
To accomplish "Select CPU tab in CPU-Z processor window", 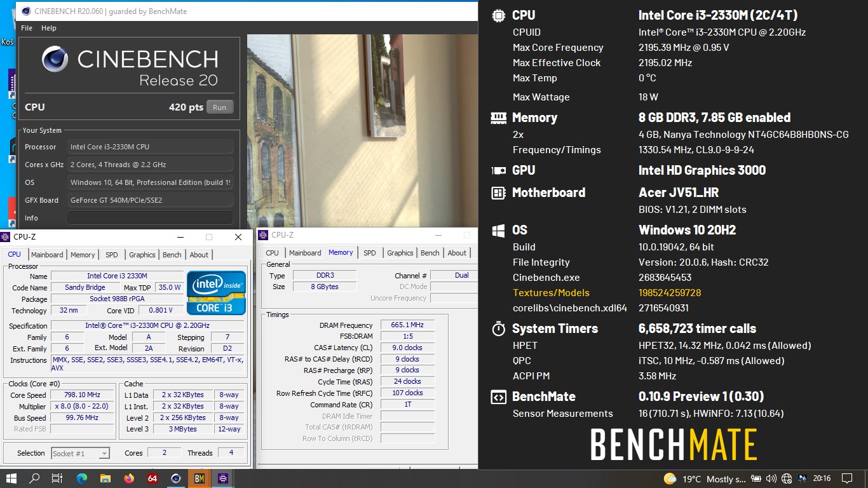I will 14,254.
